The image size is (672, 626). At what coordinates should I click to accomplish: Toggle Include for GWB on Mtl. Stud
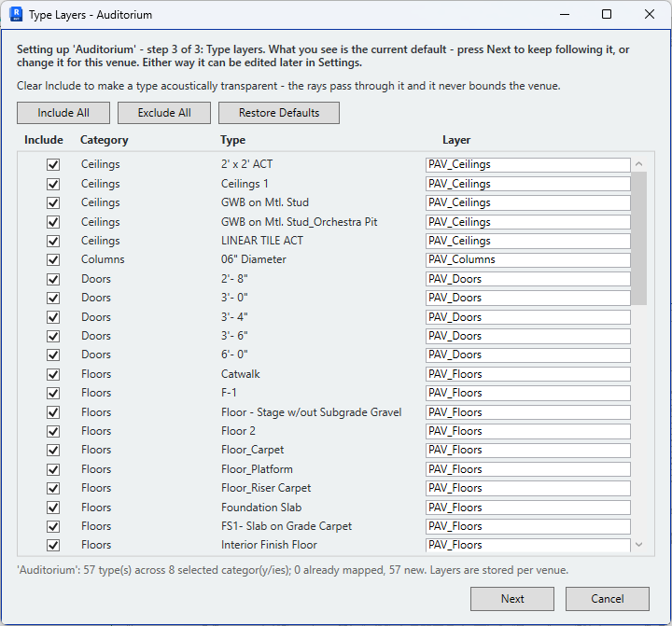pyautogui.click(x=53, y=202)
